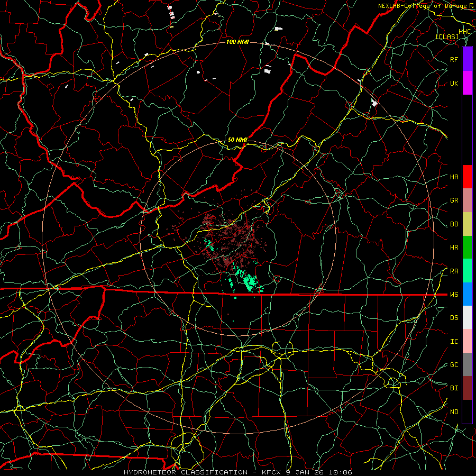Click the UK magenta legend swatch

coord(467,83)
